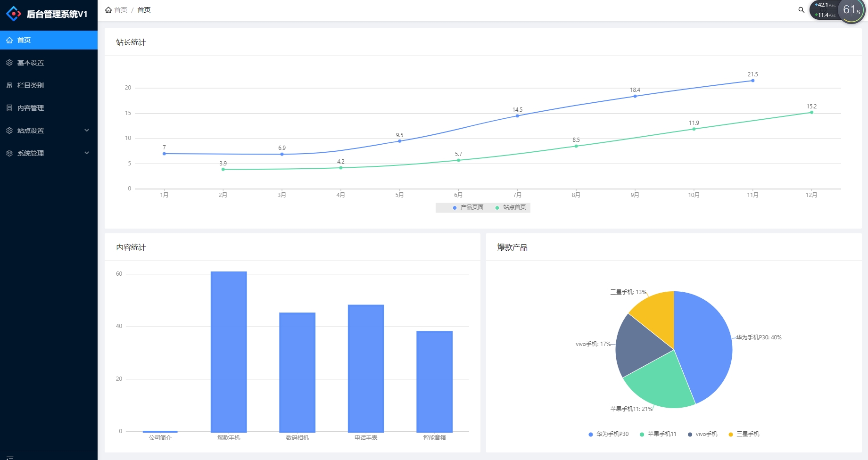The height and width of the screenshot is (460, 868).
Task: Click the sidebar collapse icon at bottom
Action: (10, 457)
